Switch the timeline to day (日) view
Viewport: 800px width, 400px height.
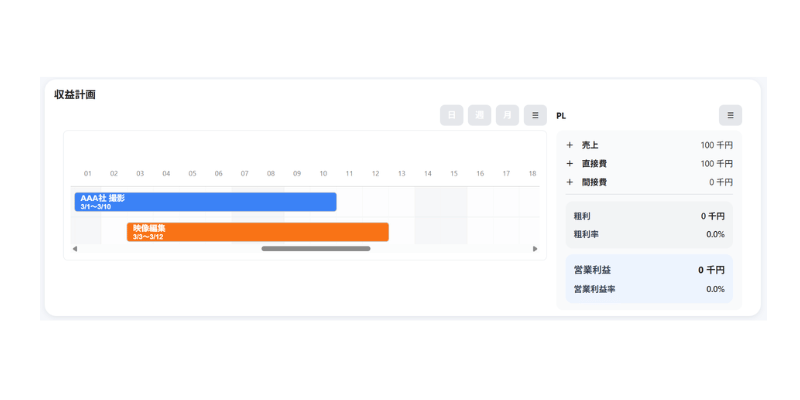pyautogui.click(x=452, y=115)
